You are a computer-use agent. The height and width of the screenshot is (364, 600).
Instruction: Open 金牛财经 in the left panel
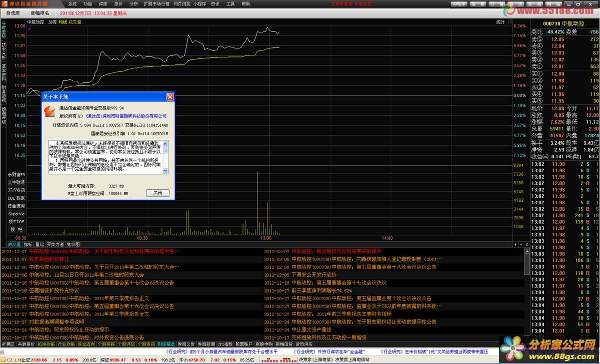pyautogui.click(x=16, y=183)
